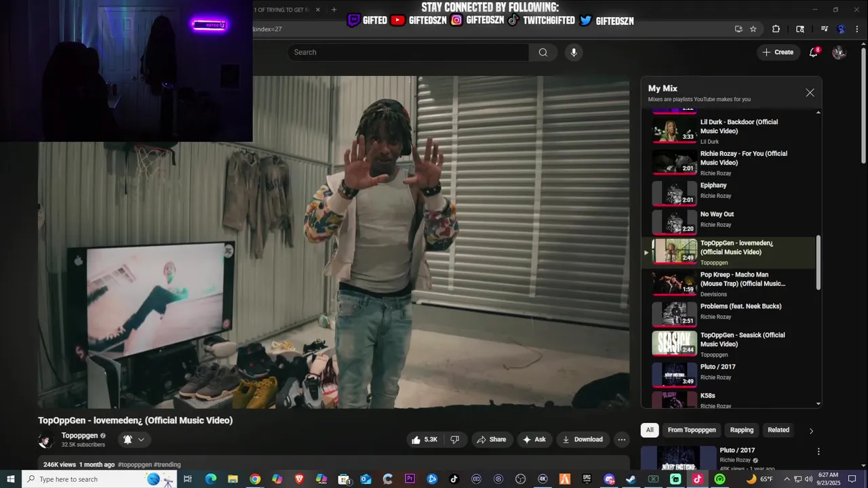The image size is (868, 488).
Task: Select Problems (feat. Neek Bucks) in playlist
Action: click(x=734, y=313)
